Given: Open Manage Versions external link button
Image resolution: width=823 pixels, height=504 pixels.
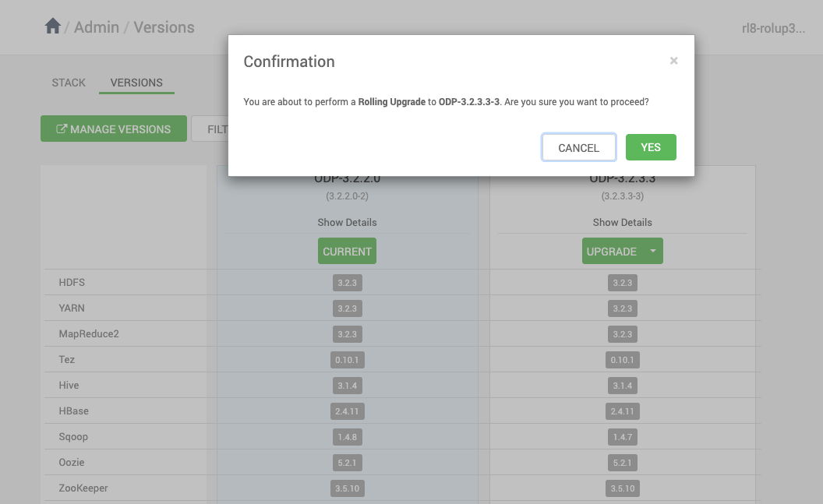Looking at the screenshot, I should [x=114, y=129].
